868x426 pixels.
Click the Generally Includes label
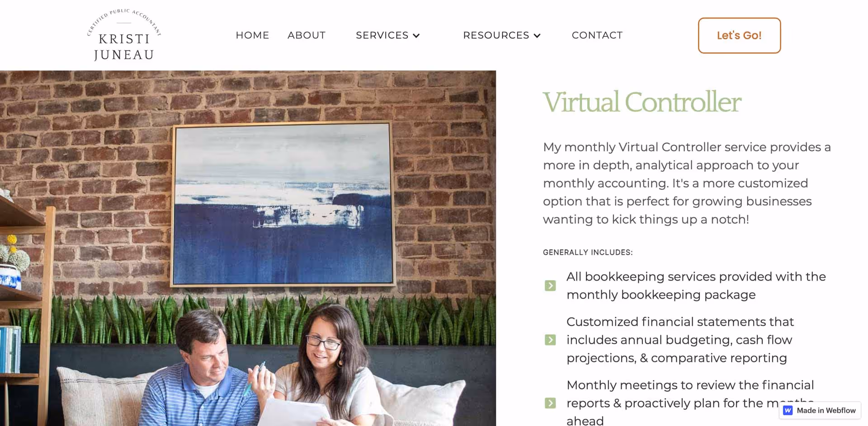pos(588,253)
